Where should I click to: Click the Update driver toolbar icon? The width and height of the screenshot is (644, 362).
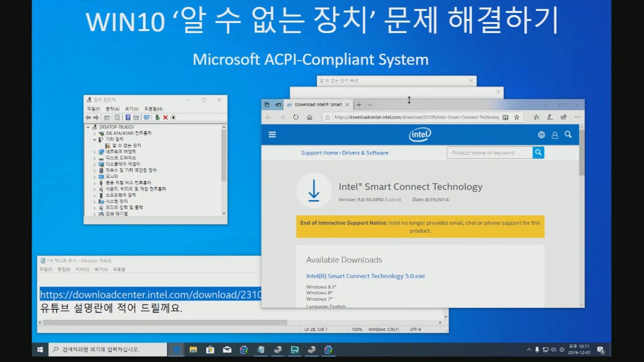(157, 117)
